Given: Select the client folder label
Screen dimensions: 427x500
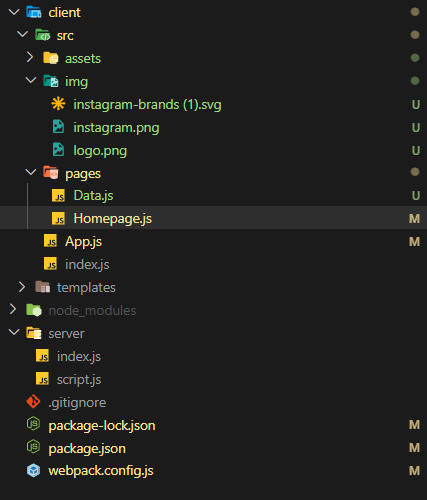Looking at the screenshot, I should point(65,13).
